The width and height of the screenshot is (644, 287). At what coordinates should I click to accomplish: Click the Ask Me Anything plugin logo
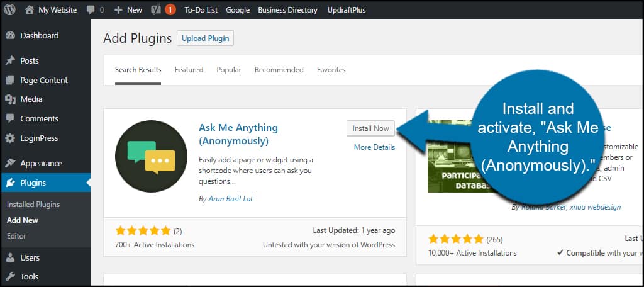click(151, 156)
